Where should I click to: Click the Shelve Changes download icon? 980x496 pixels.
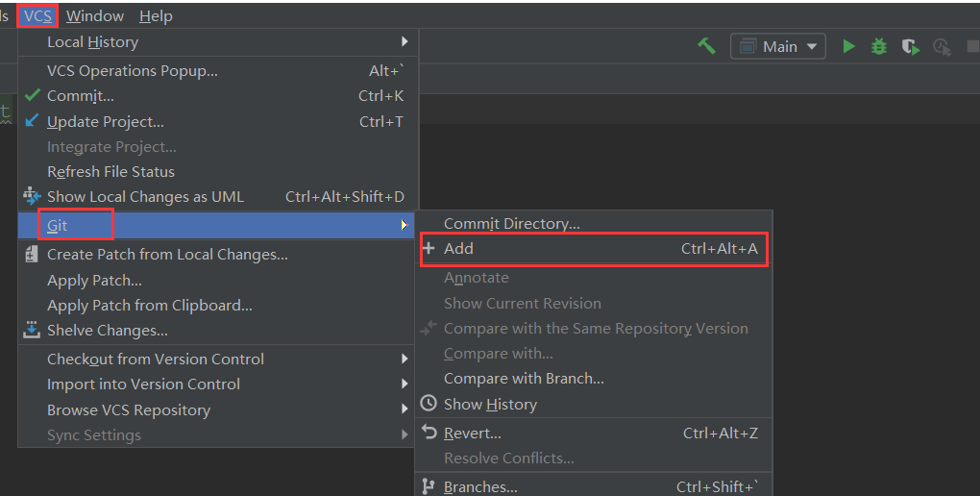(32, 330)
